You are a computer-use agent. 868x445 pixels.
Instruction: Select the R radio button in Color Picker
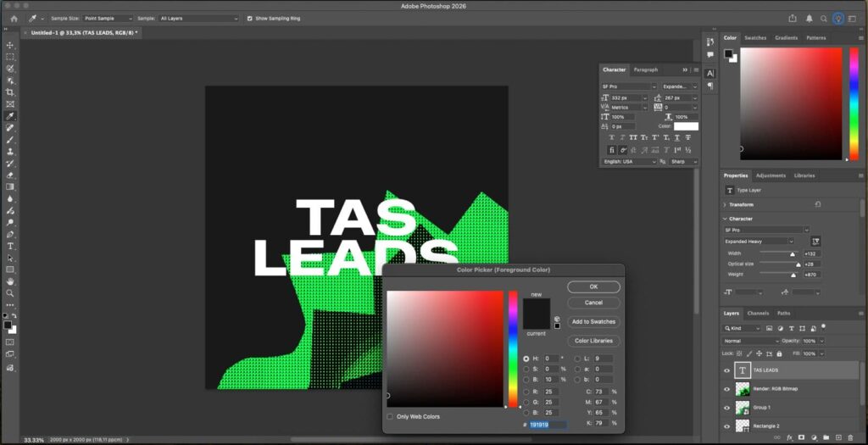pos(526,391)
